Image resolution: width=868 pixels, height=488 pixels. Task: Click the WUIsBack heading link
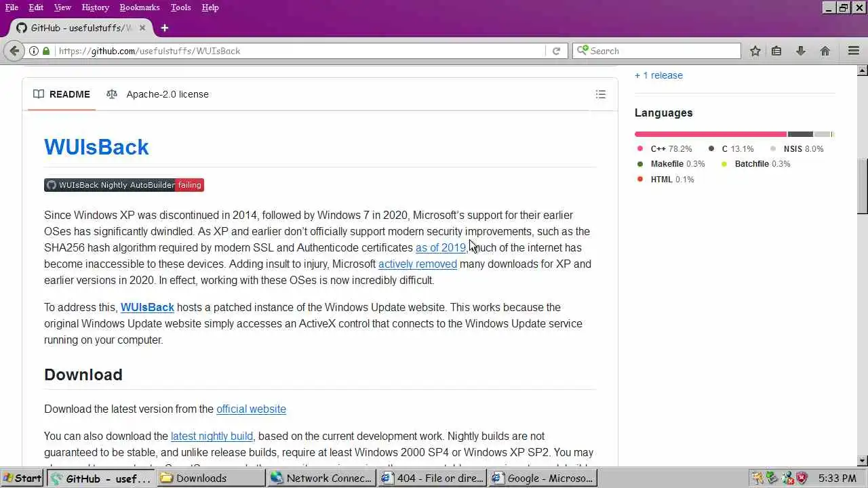pyautogui.click(x=96, y=147)
